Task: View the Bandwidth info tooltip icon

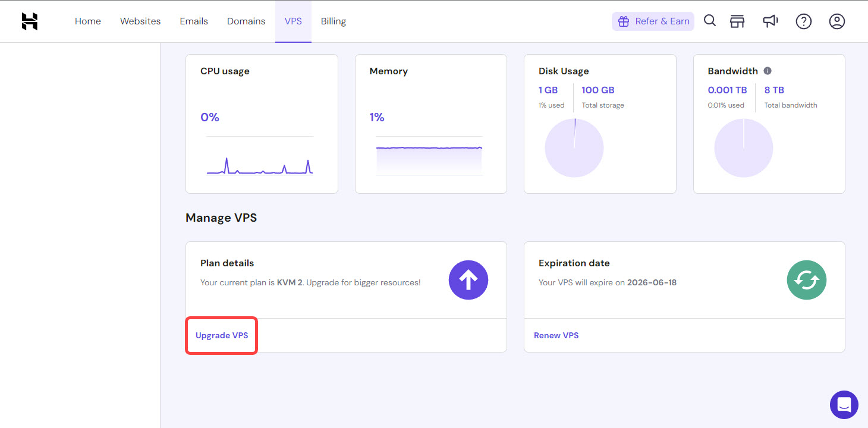Action: click(768, 70)
